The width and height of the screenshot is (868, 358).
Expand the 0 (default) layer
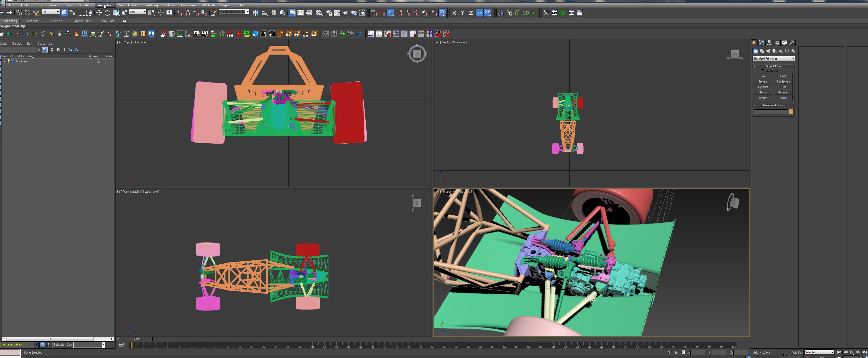coord(4,61)
